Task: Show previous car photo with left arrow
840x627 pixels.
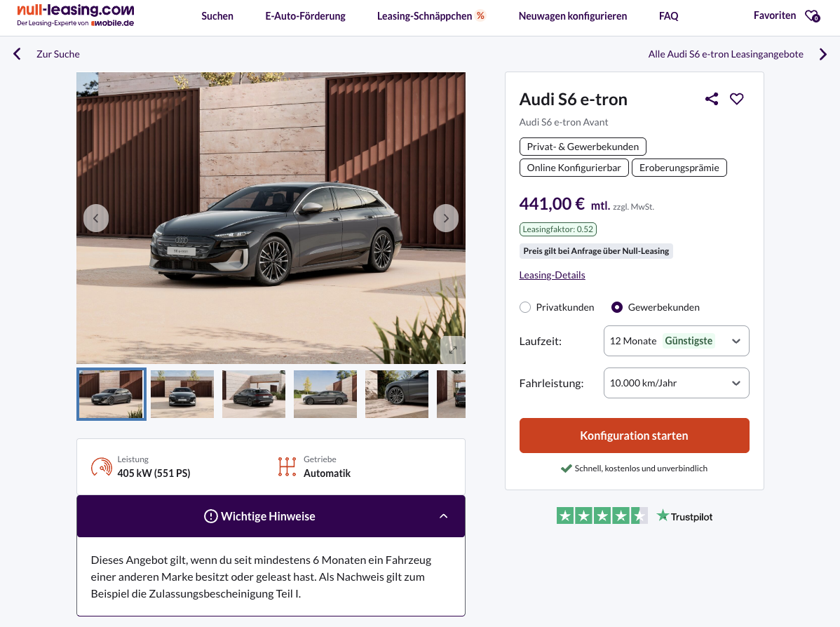Action: point(96,218)
